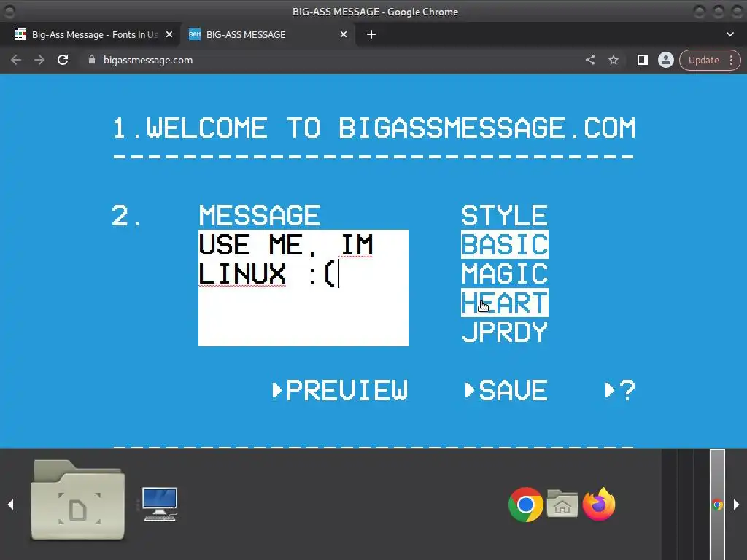Go back using browser back arrow
The height and width of the screenshot is (560, 747).
click(16, 60)
